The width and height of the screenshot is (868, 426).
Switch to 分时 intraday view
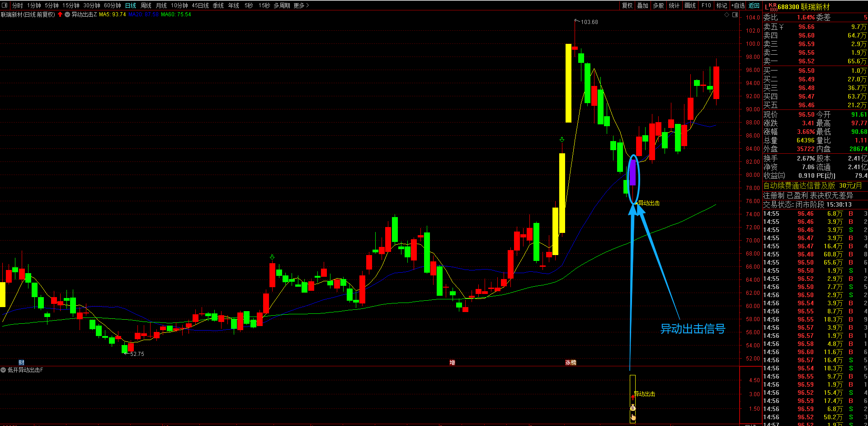tap(17, 5)
